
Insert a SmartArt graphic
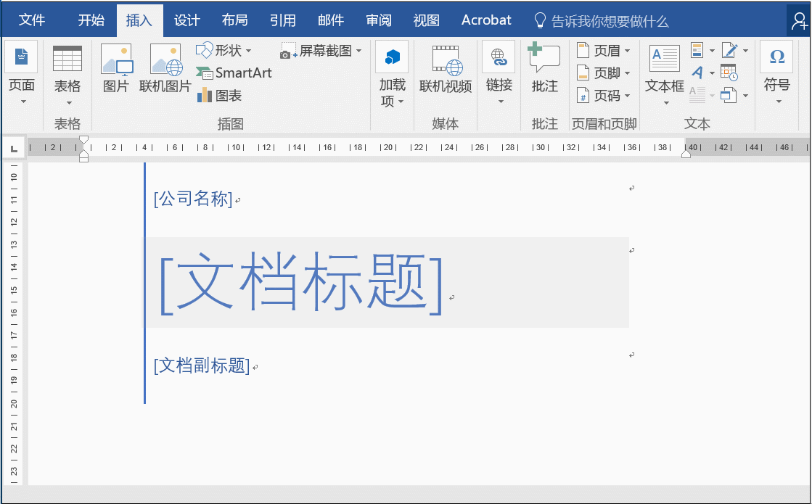234,73
